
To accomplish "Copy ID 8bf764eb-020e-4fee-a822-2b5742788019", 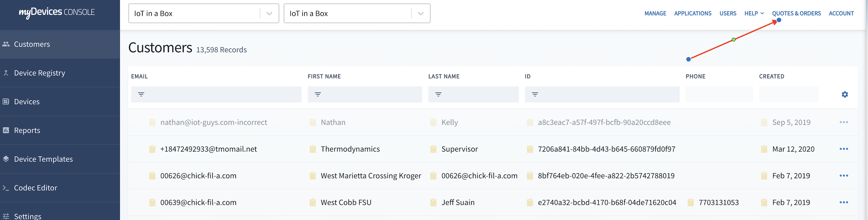I will point(530,176).
